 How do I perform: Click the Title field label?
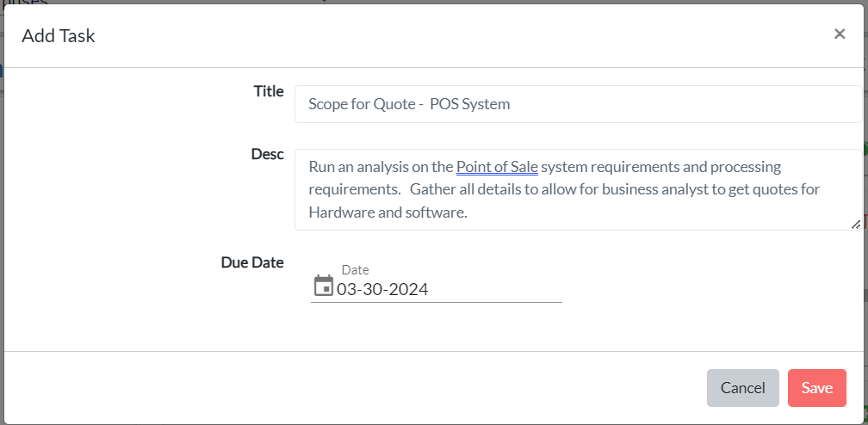[x=269, y=91]
